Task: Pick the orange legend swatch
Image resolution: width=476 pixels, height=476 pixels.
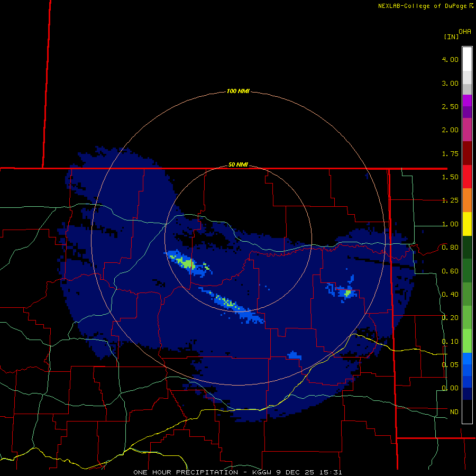Action: [x=467, y=200]
